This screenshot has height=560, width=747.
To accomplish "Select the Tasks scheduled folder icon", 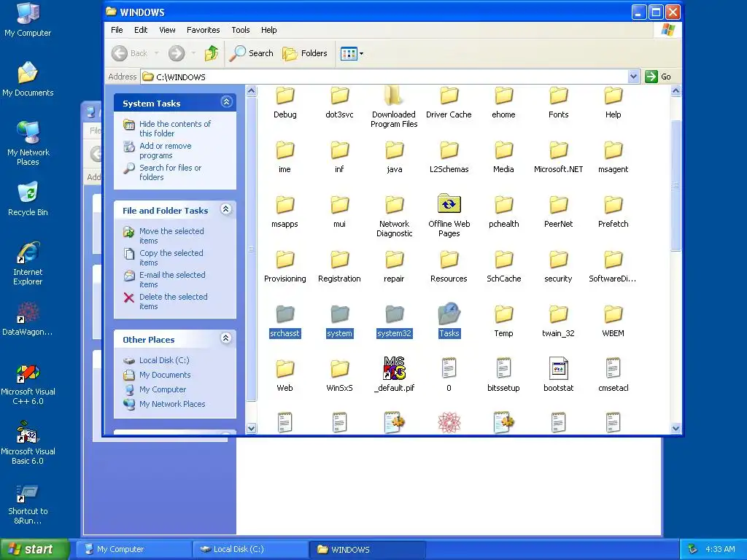I will (x=449, y=314).
